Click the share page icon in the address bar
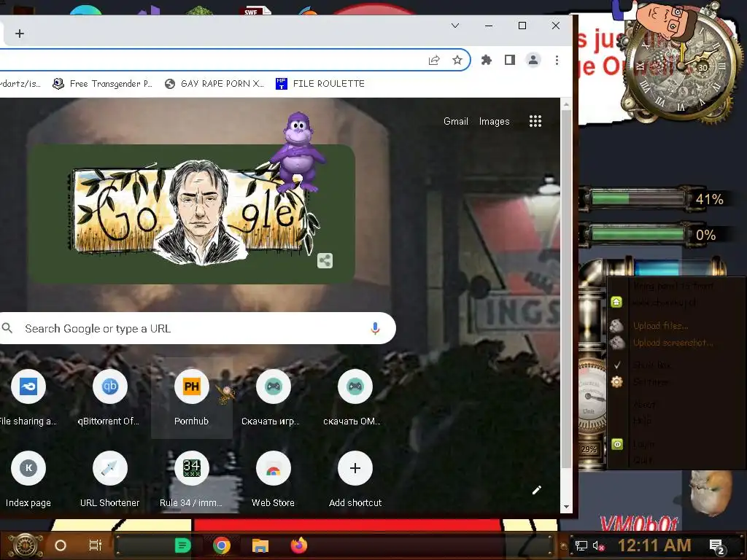The width and height of the screenshot is (747, 560). coord(434,60)
